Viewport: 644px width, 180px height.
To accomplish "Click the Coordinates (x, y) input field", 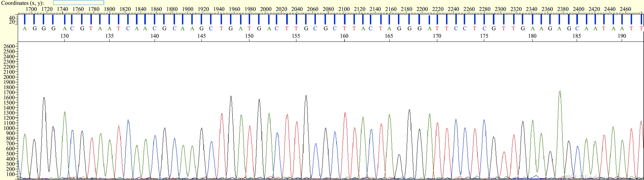I will tap(79, 3).
